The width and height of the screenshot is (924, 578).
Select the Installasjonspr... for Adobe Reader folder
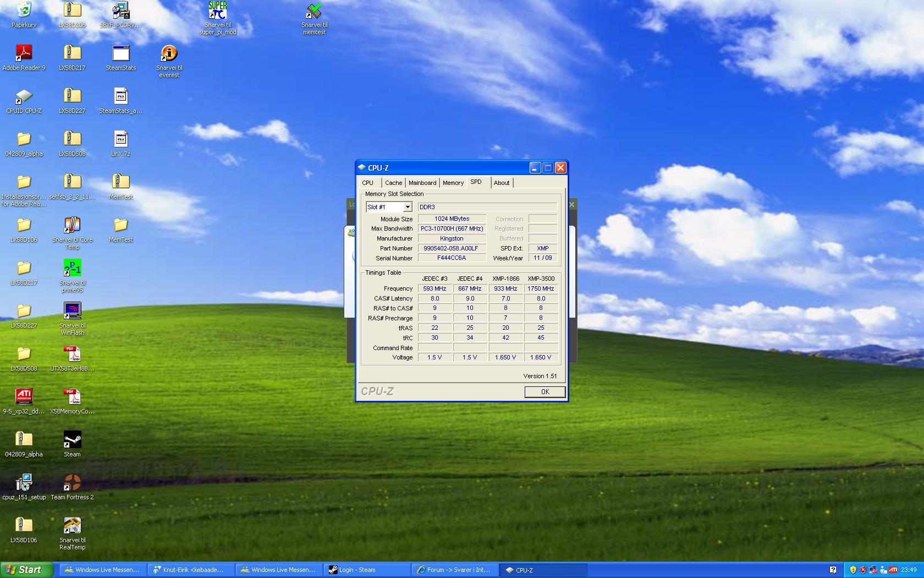[x=24, y=190]
